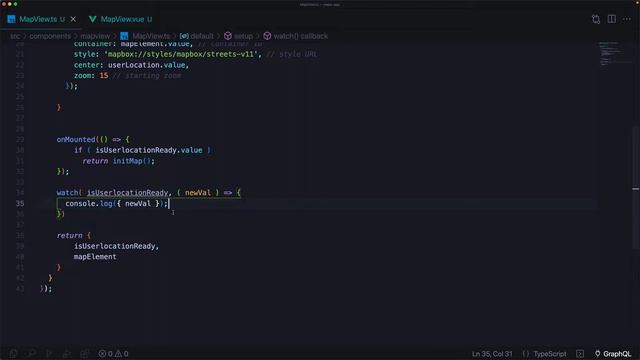Screen dimensions: 640x360
Task: Open changes compare icon in editor toolbar
Action: pos(596,19)
